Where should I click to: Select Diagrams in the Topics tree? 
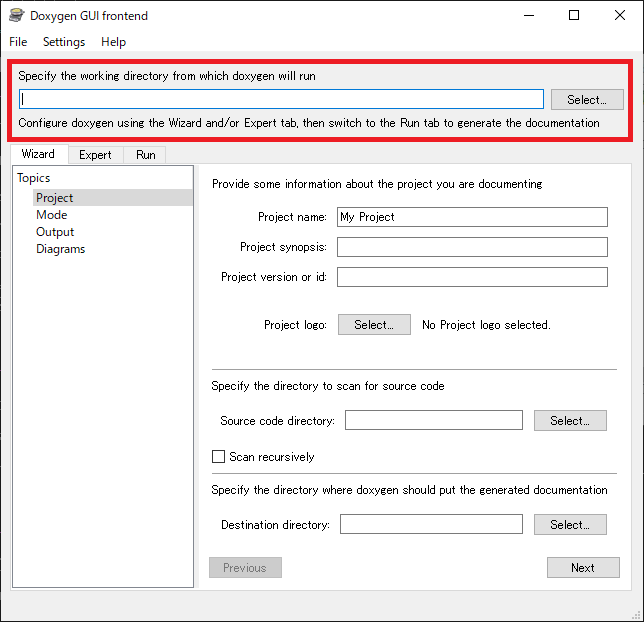pyautogui.click(x=60, y=249)
